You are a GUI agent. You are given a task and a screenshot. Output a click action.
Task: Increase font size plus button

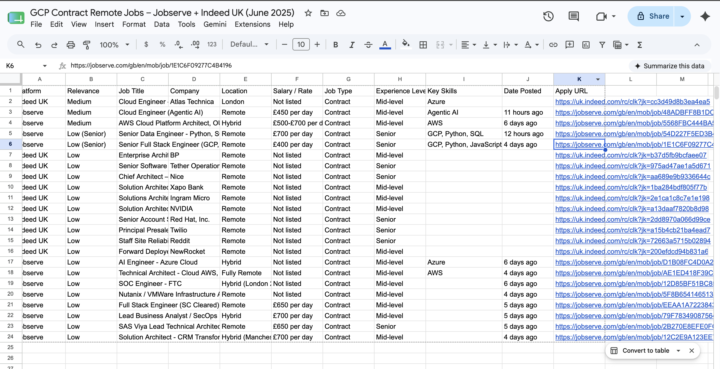(x=317, y=45)
